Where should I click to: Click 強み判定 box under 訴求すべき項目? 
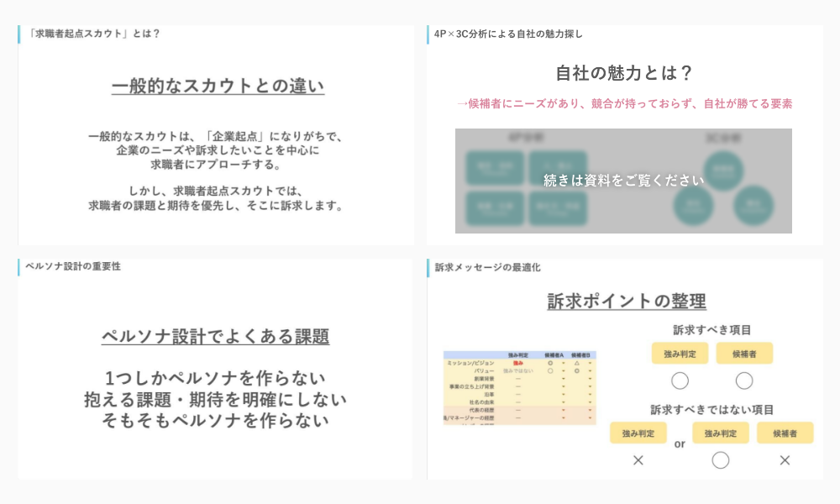680,354
